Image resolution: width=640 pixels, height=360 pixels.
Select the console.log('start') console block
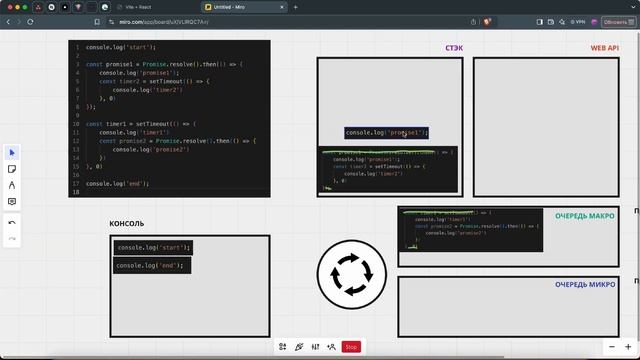point(153,247)
